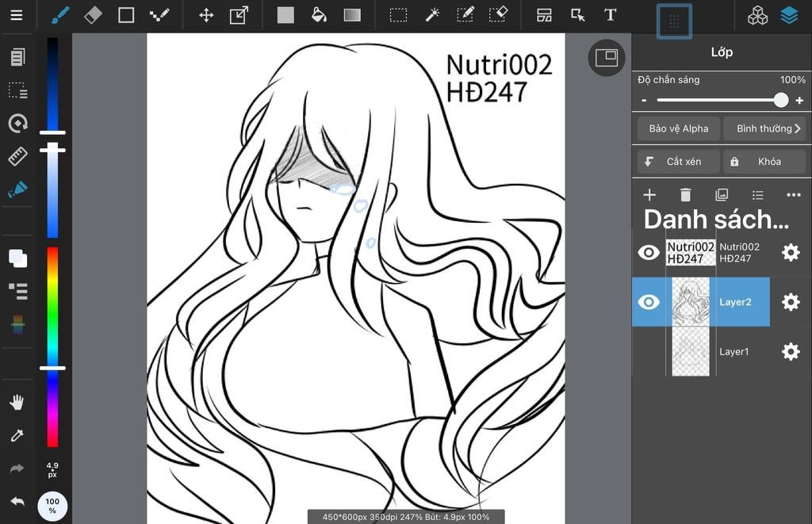Delete layer with trash icon
The height and width of the screenshot is (524, 812).
click(685, 195)
